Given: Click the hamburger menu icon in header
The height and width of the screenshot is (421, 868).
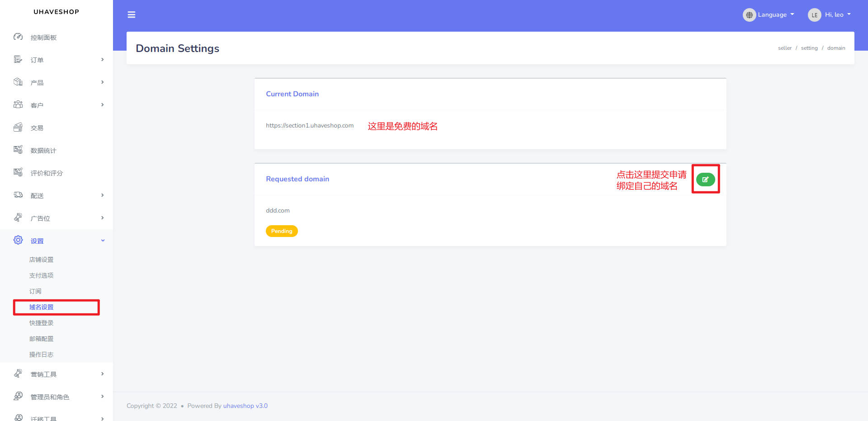Looking at the screenshot, I should pyautogui.click(x=132, y=15).
